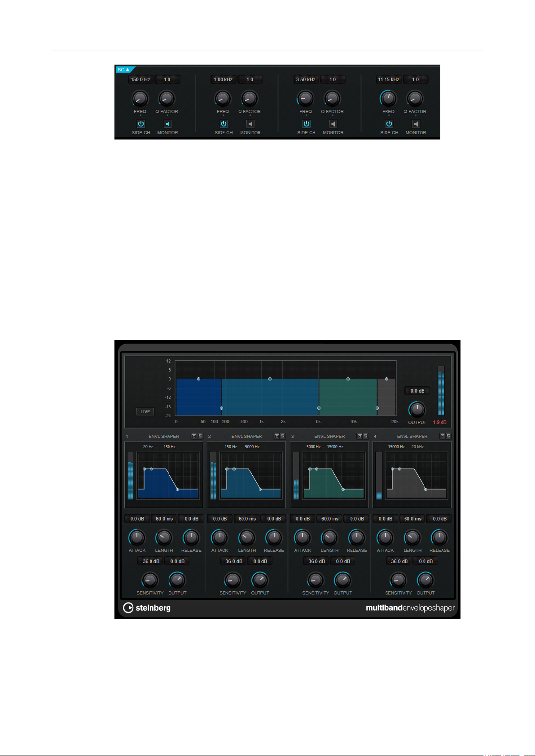
Task: Solo band 3 envelope shaper
Action: [x=366, y=436]
